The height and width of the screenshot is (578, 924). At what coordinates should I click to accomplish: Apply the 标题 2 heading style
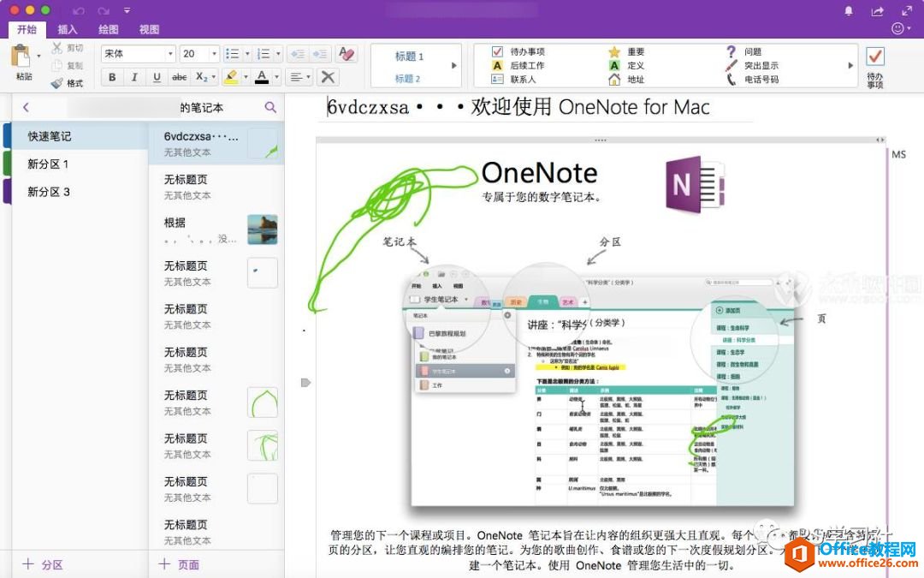407,79
